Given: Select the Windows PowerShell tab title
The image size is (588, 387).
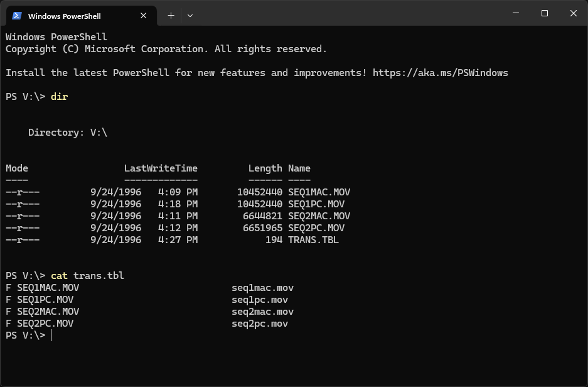Looking at the screenshot, I should 65,16.
